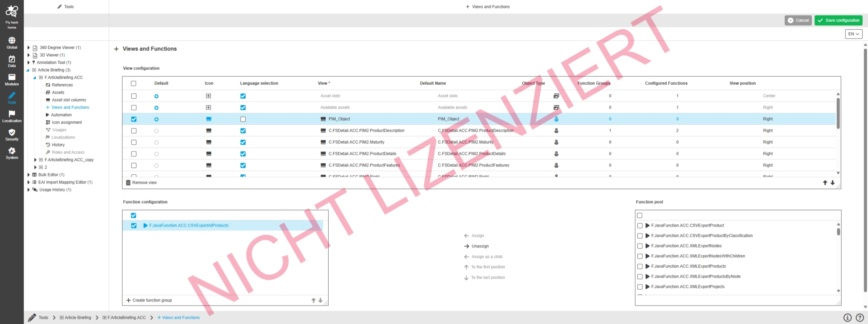This screenshot has height=324, width=868.
Task: Collapse the Article Briefing tree node
Action: click(28, 70)
